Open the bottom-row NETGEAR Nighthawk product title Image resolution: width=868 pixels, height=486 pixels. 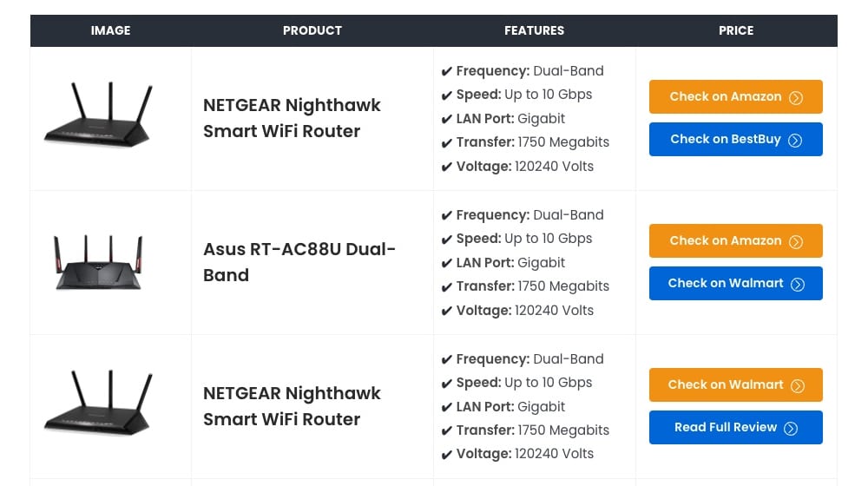(x=292, y=406)
